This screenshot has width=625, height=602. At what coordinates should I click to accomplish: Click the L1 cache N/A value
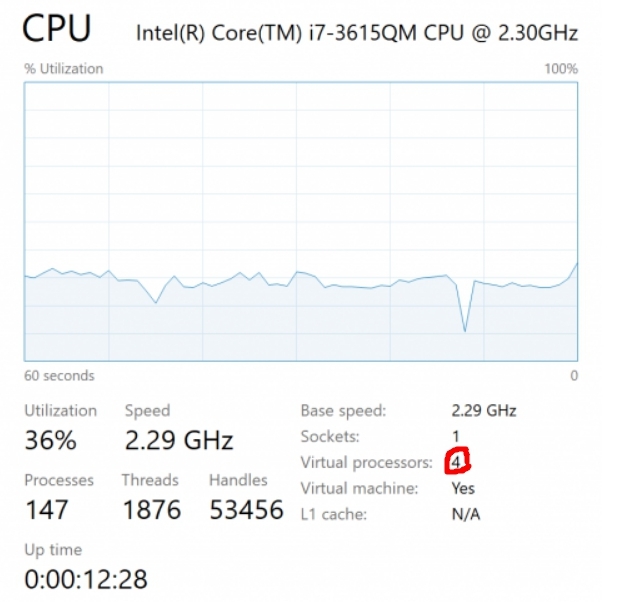pos(466,514)
